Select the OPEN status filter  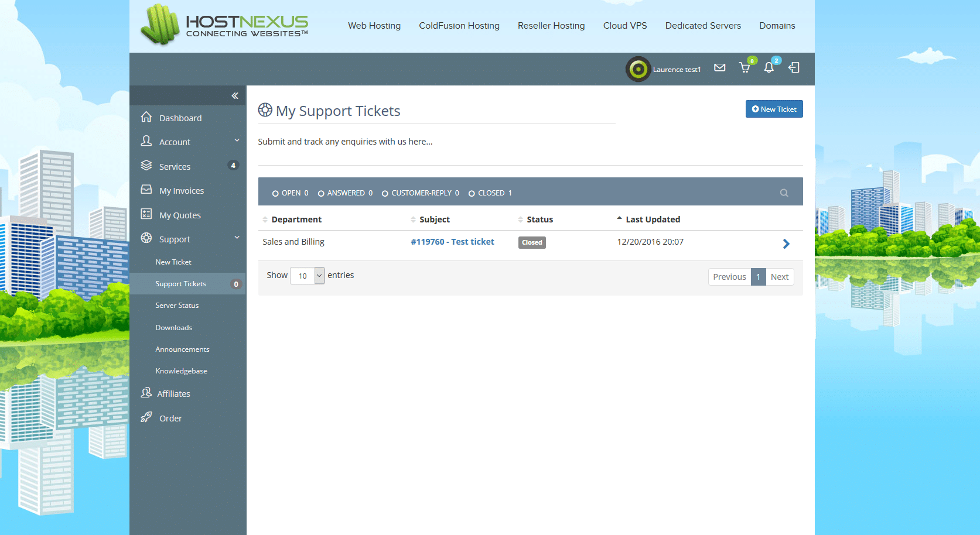(x=290, y=193)
